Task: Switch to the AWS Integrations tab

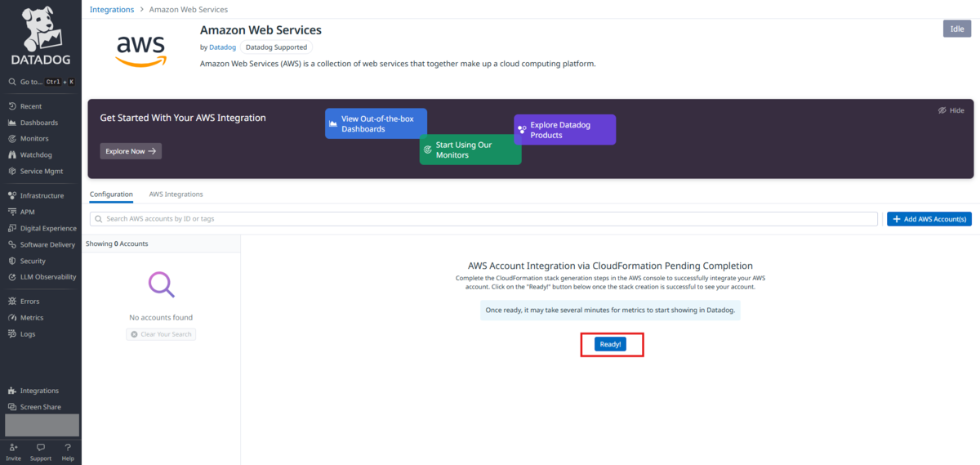Action: click(176, 194)
